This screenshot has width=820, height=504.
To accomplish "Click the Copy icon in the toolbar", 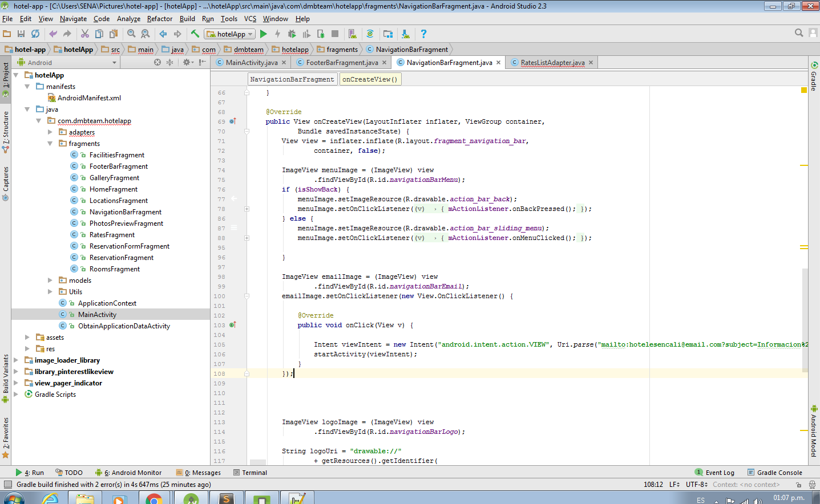I will [99, 34].
